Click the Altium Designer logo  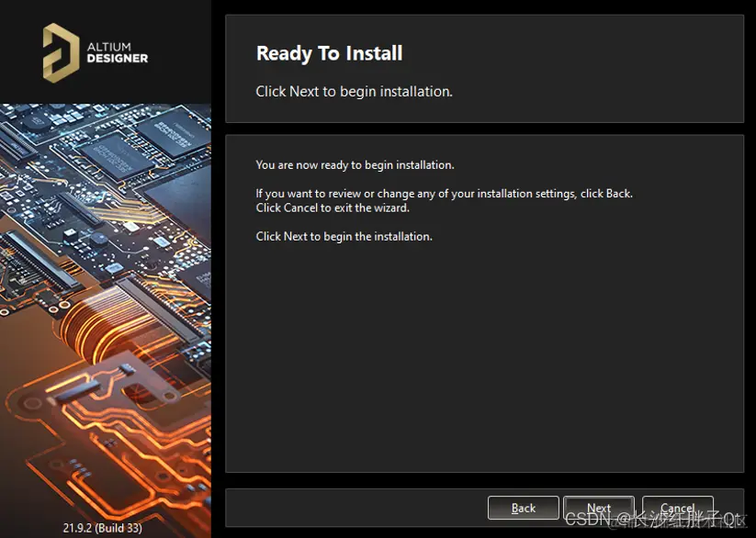tap(96, 53)
